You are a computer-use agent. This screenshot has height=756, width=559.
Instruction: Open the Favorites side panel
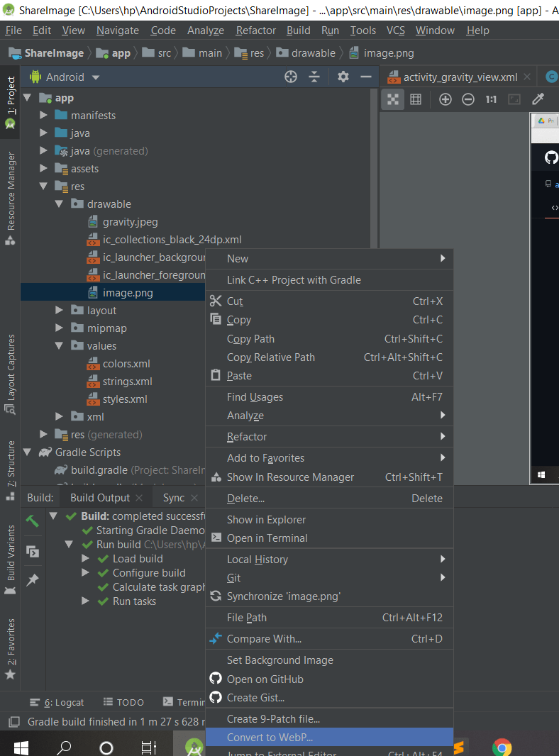coord(10,649)
